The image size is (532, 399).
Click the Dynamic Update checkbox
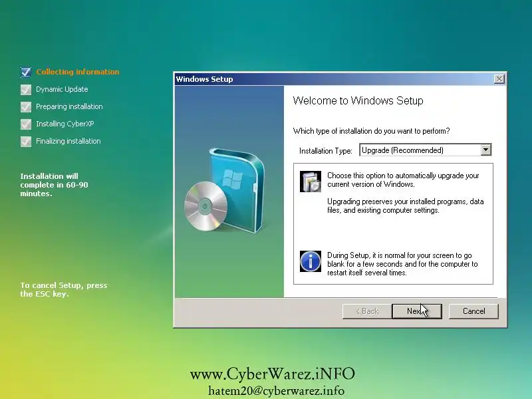(x=26, y=89)
